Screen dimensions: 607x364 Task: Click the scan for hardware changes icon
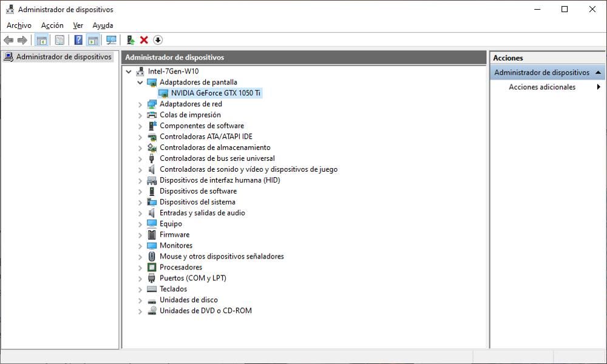point(111,40)
